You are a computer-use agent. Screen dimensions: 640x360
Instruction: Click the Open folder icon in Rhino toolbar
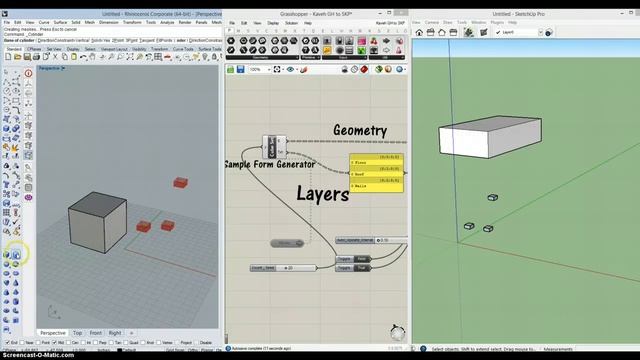coord(17,57)
